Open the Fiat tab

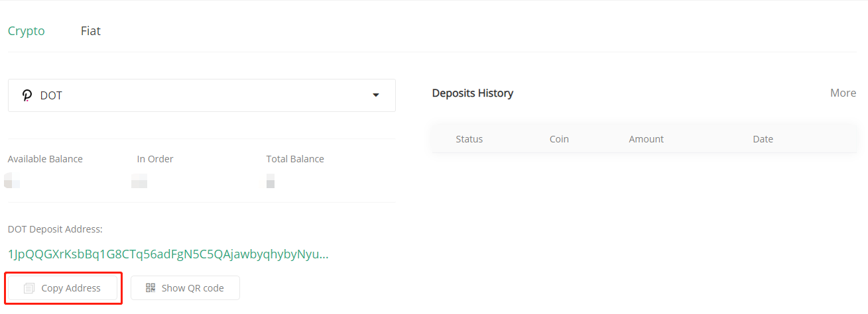pyautogui.click(x=91, y=31)
